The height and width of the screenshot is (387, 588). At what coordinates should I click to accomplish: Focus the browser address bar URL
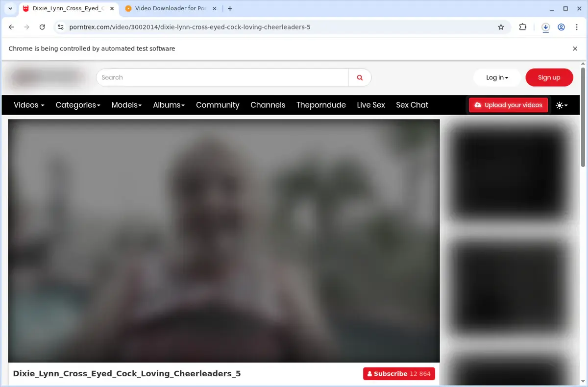point(190,27)
